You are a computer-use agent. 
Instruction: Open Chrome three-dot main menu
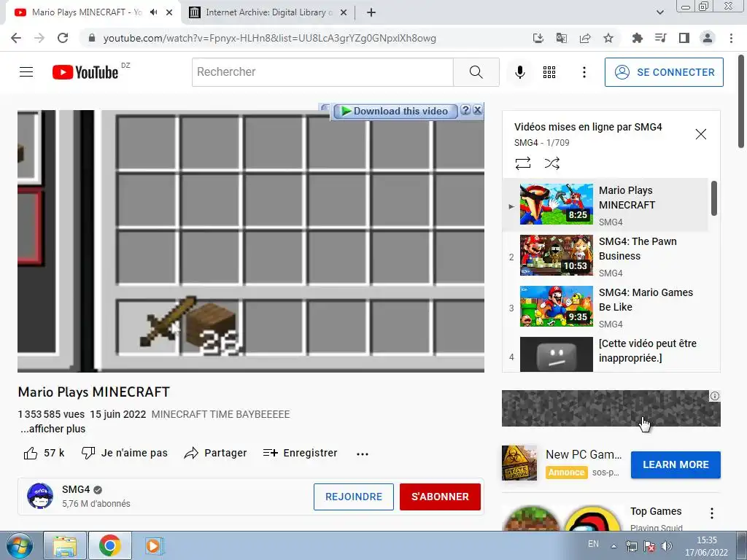point(731,38)
